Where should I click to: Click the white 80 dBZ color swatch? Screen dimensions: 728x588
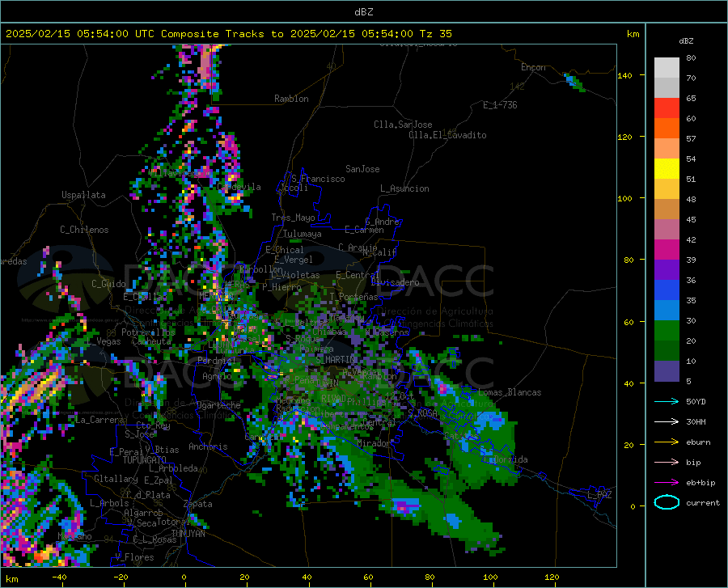coord(667,67)
